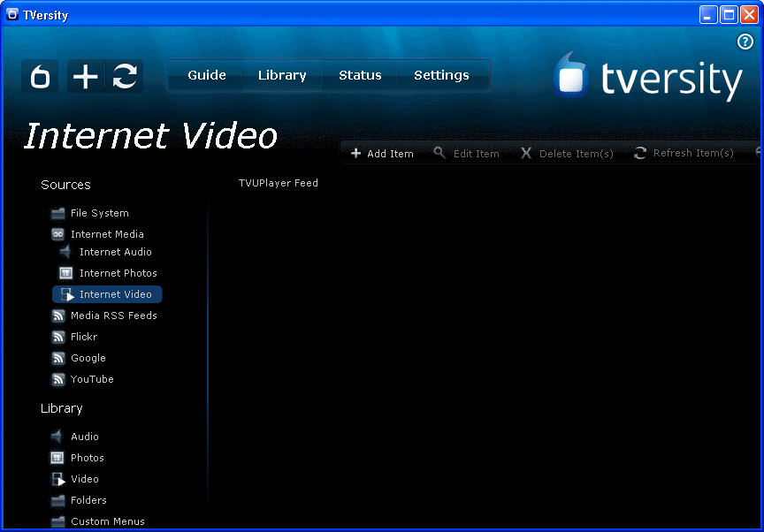
Task: Open the Status tab
Action: click(x=360, y=75)
